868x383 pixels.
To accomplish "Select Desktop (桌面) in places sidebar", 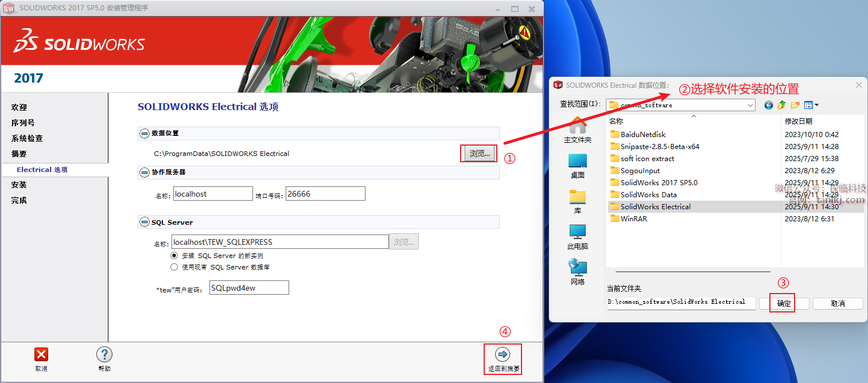I will [578, 165].
